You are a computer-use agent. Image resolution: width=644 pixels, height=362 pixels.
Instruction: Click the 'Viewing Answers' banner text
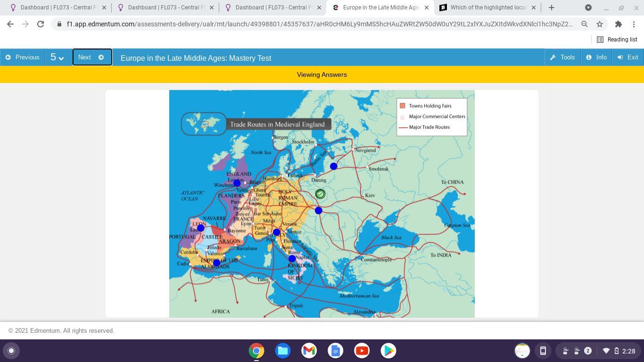322,74
